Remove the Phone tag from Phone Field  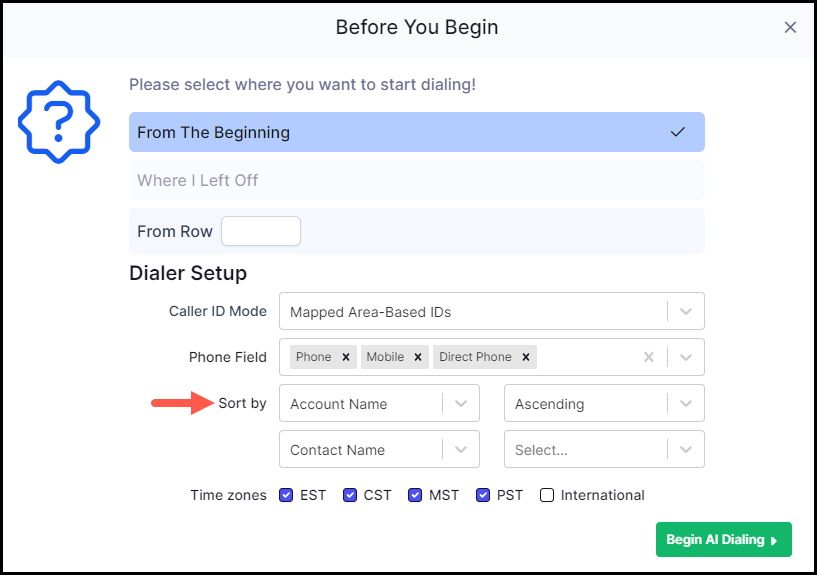click(345, 357)
